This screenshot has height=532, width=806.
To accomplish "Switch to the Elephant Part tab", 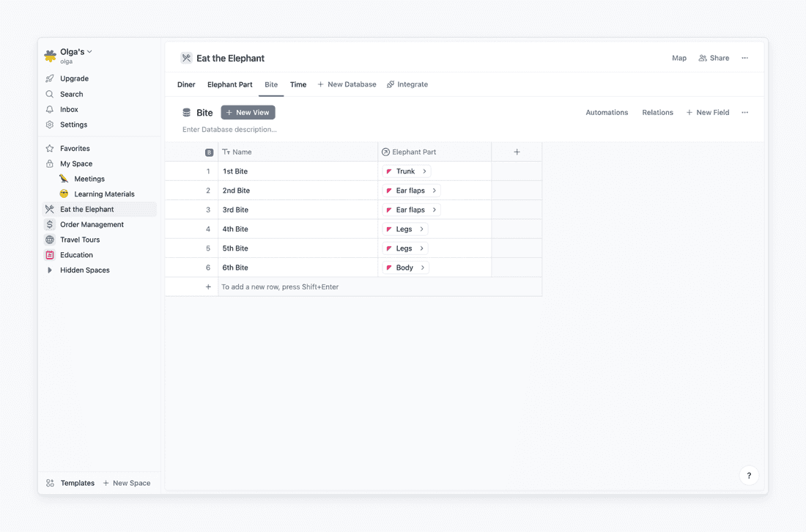I will [229, 84].
